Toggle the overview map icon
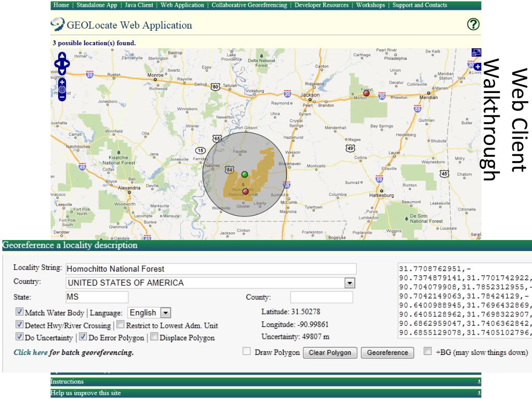 [476, 52]
